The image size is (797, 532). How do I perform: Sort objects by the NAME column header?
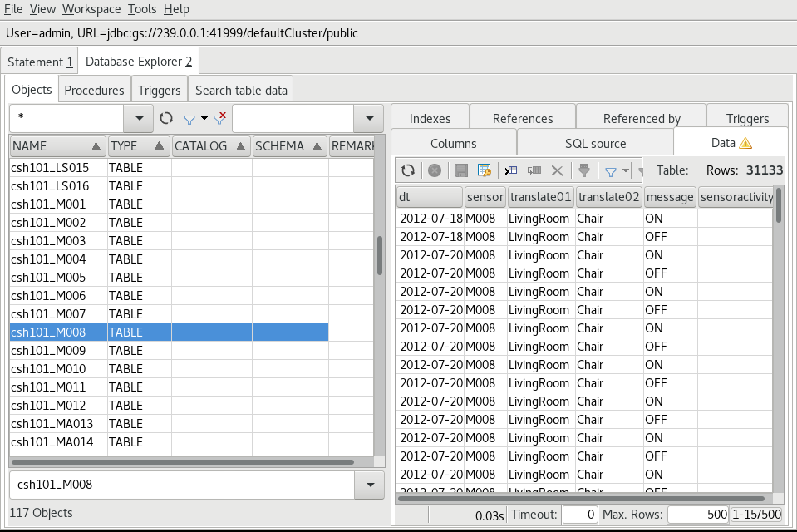coord(57,146)
